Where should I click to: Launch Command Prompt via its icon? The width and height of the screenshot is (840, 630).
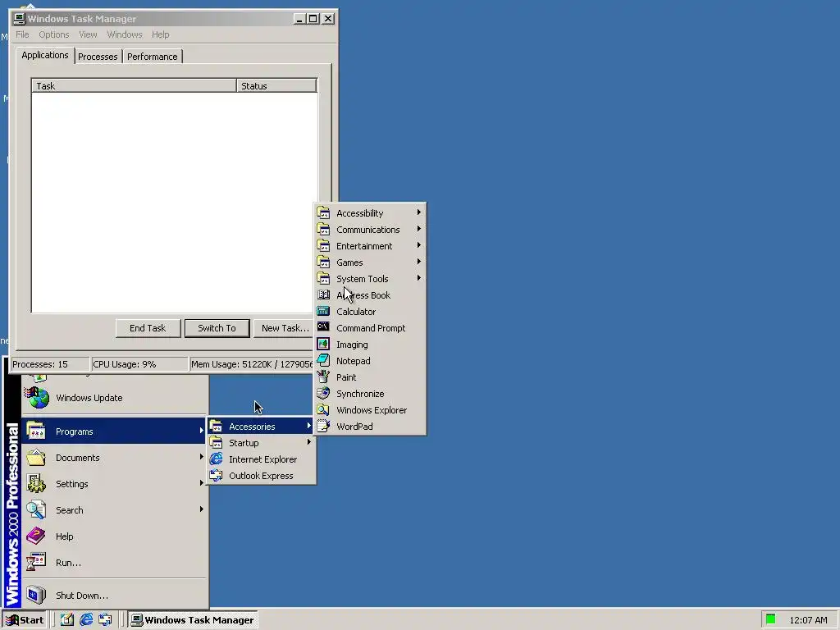point(323,327)
